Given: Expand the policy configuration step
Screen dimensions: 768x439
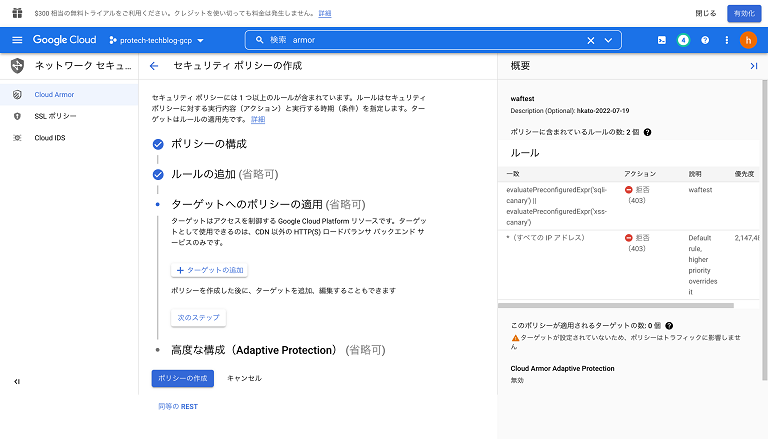Looking at the screenshot, I should click(x=208, y=144).
